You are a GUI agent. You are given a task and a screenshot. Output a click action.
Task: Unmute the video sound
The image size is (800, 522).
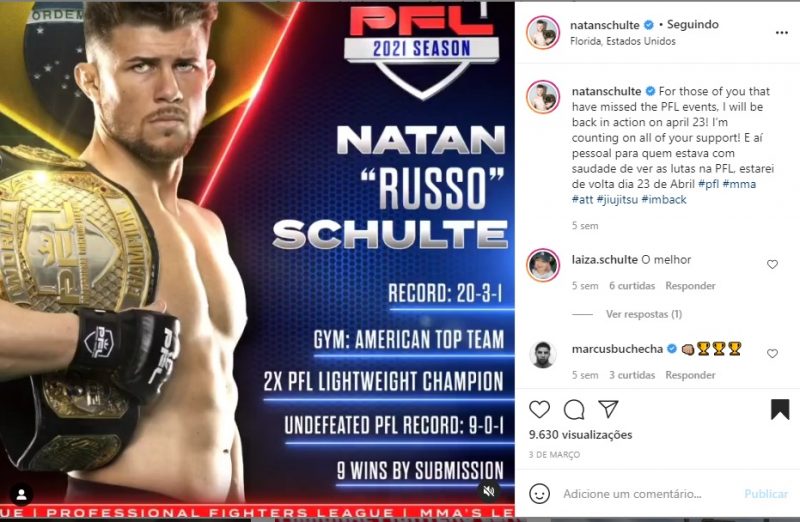[x=489, y=491]
